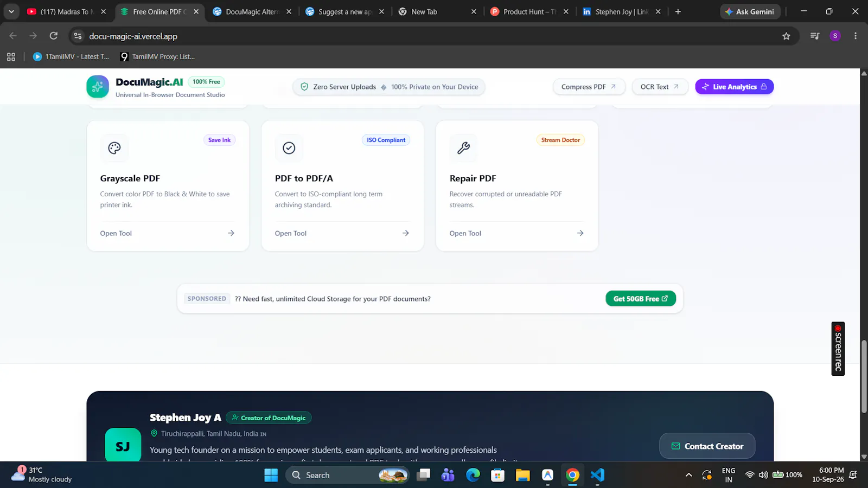Click the Stephen Joy A name heading

point(186,418)
